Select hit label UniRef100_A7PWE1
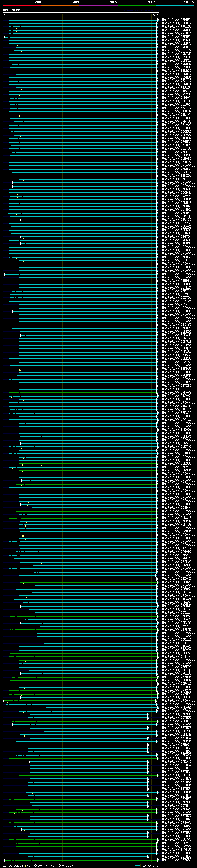 pyautogui.click(x=177, y=37)
